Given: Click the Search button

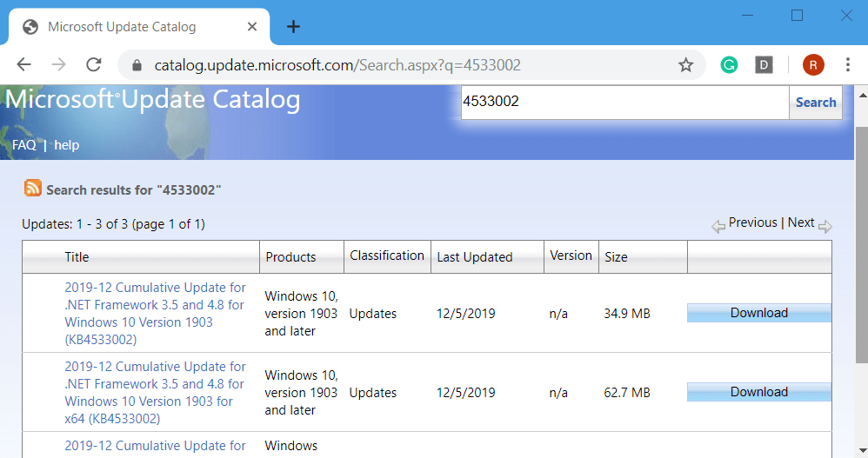Looking at the screenshot, I should coord(816,103).
